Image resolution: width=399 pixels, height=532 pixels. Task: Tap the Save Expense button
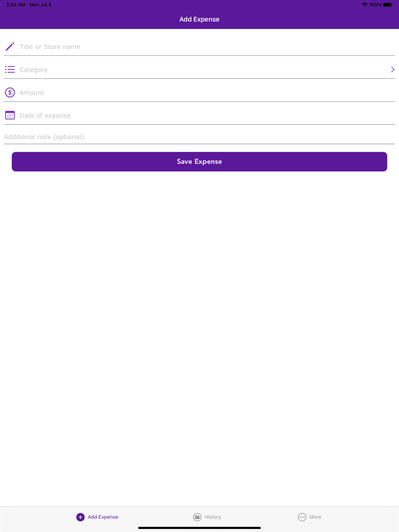click(199, 162)
